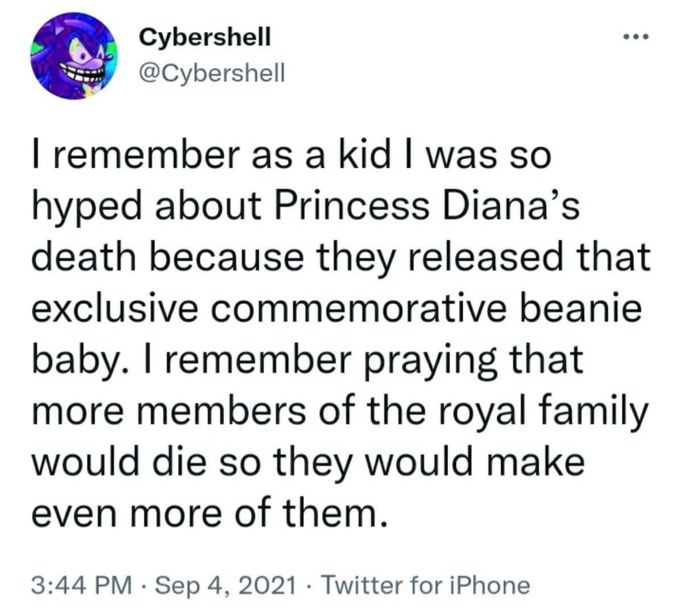Viewport: 683px width, 616px height.
Task: Open the Twitter for iPhone source link
Action: (x=426, y=585)
